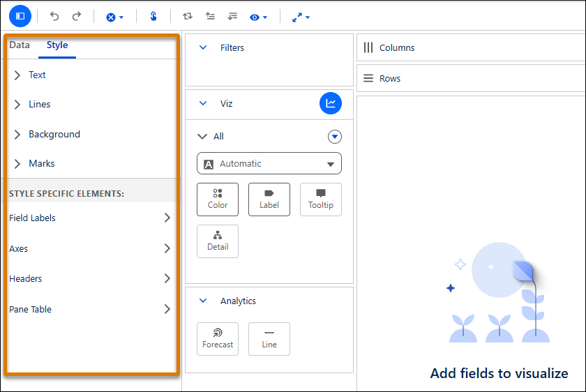Open the All marks options menu
The width and height of the screenshot is (586, 392).
point(334,137)
